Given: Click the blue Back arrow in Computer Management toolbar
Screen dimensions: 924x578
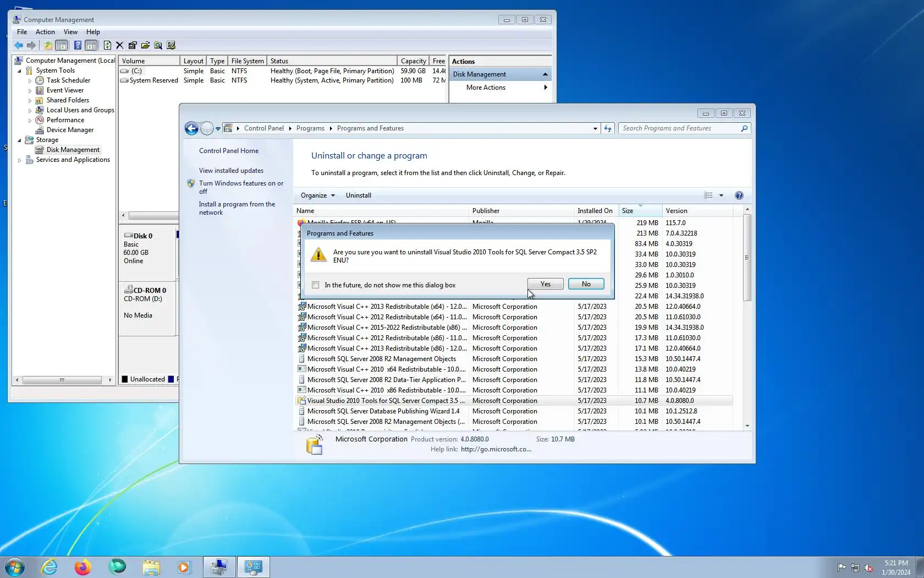Looking at the screenshot, I should click(19, 45).
